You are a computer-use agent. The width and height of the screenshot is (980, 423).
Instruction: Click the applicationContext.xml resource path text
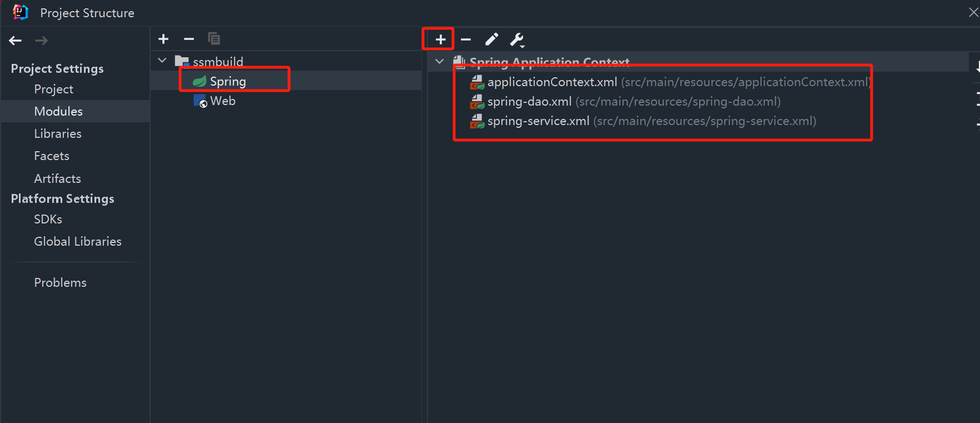(745, 82)
